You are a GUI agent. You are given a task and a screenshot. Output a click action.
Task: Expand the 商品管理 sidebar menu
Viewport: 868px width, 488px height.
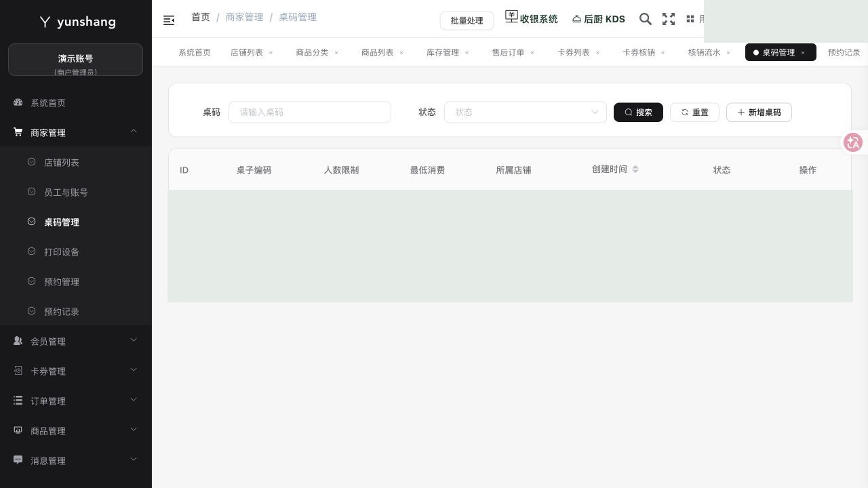pos(76,430)
